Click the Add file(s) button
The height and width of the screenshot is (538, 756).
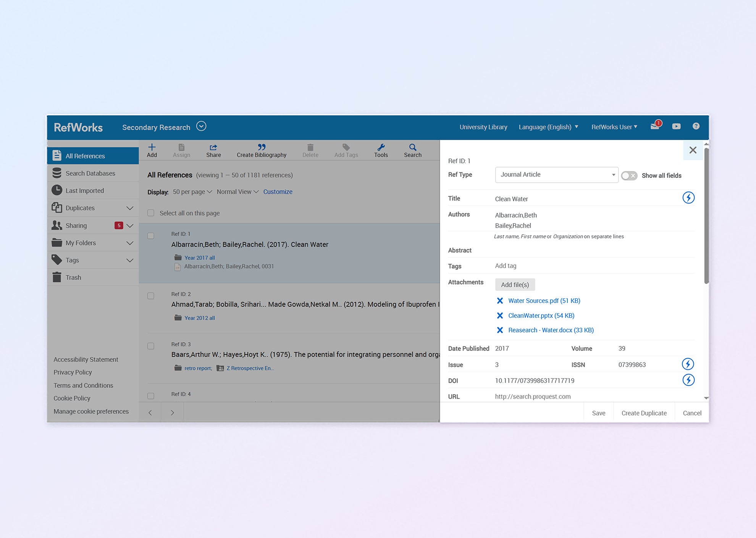click(x=515, y=285)
